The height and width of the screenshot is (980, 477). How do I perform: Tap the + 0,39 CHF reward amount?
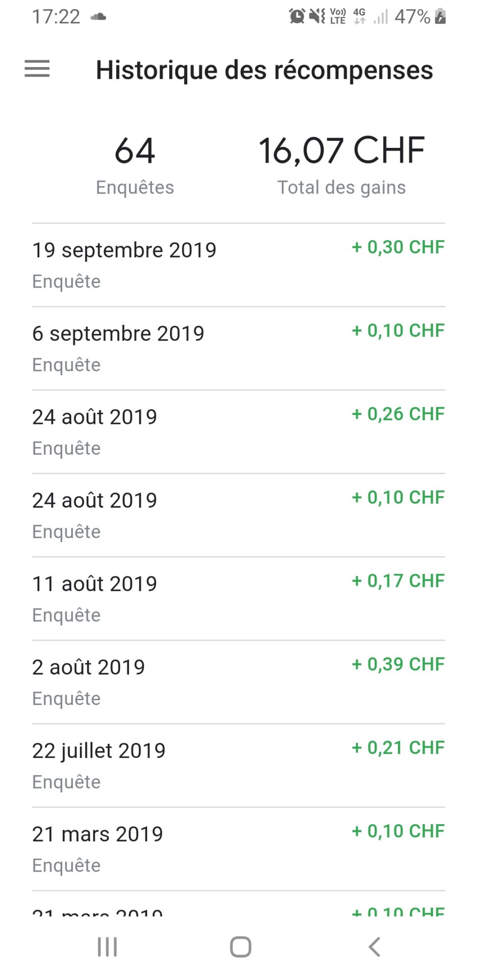click(x=398, y=664)
